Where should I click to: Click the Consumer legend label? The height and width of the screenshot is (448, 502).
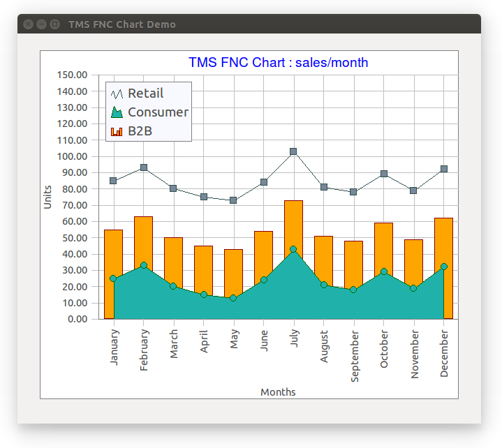pos(158,112)
